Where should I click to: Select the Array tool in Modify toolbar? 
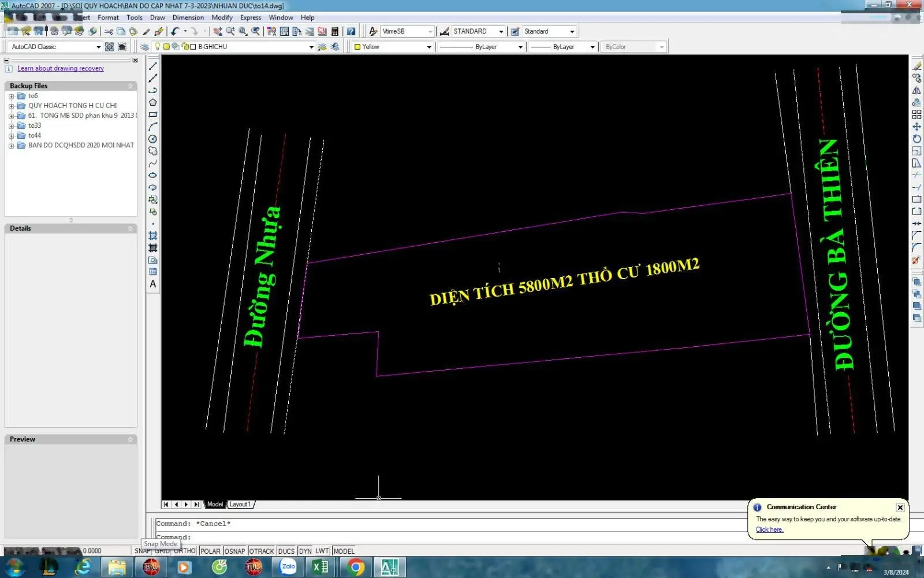(x=916, y=114)
